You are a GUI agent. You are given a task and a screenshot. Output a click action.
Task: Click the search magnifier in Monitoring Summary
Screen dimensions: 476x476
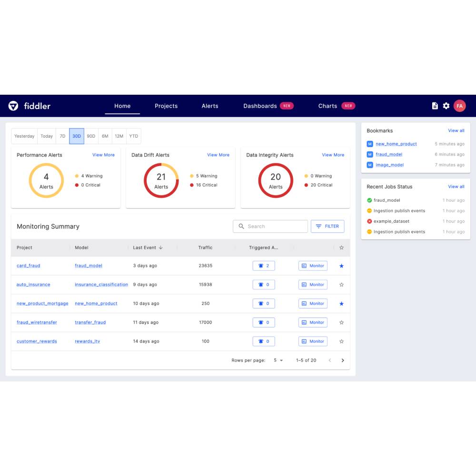[241, 226]
